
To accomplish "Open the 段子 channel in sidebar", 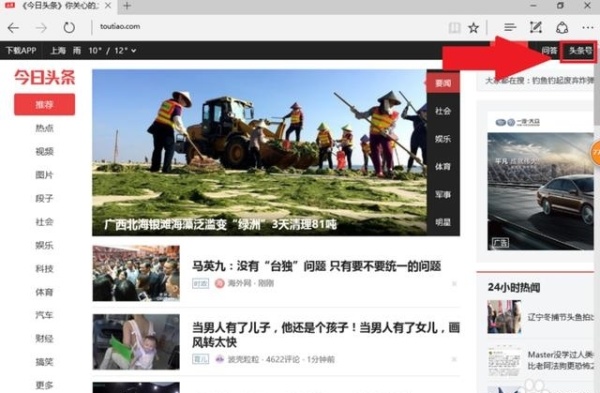I will (x=44, y=198).
